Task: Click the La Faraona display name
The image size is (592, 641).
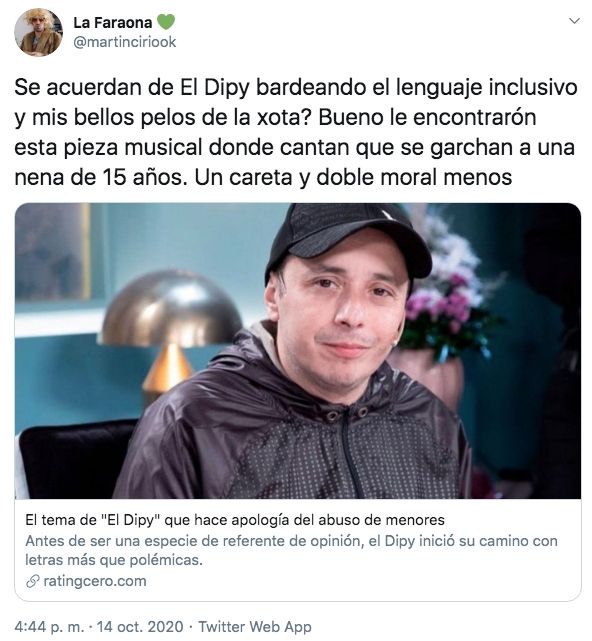Action: (112, 22)
